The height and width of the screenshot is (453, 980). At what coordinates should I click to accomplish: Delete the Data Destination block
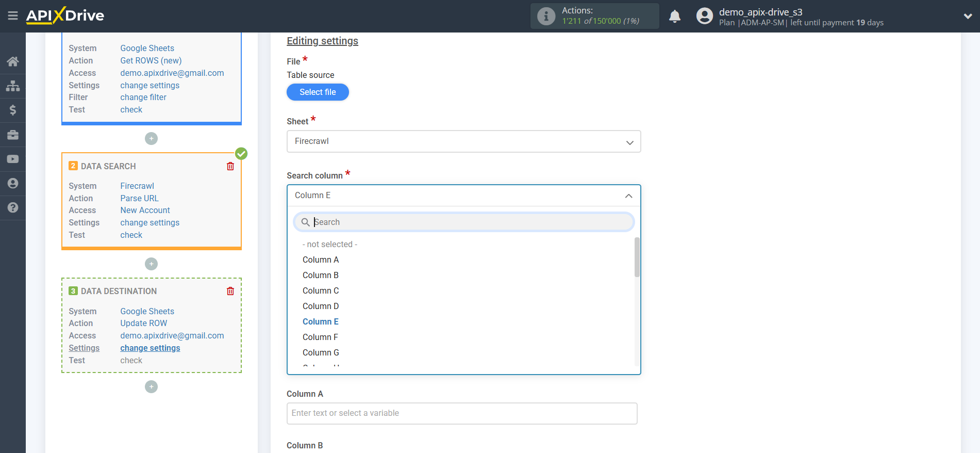pos(230,291)
